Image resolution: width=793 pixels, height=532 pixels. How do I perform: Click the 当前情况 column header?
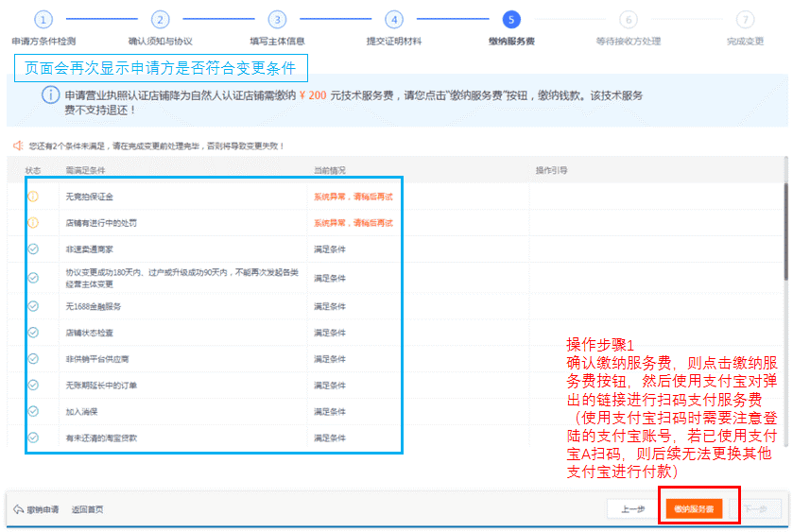330,170
